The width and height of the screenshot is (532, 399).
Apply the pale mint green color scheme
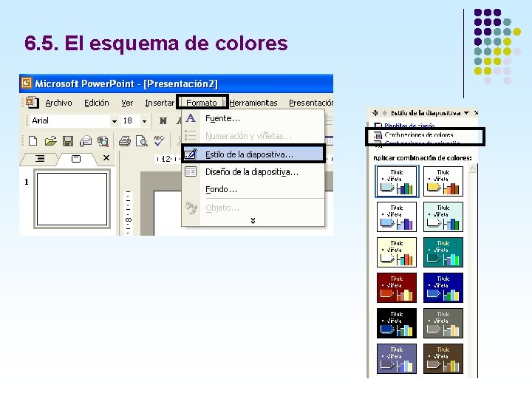[x=443, y=216]
